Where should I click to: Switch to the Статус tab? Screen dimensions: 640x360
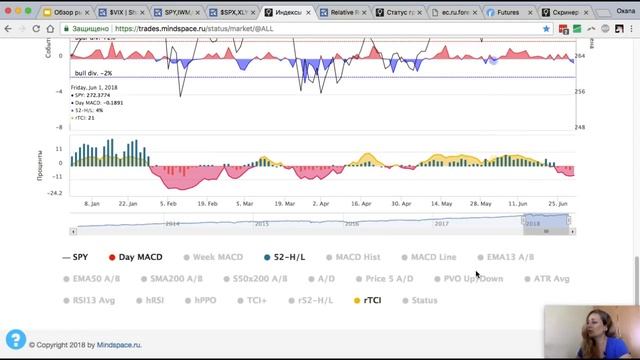click(397, 13)
